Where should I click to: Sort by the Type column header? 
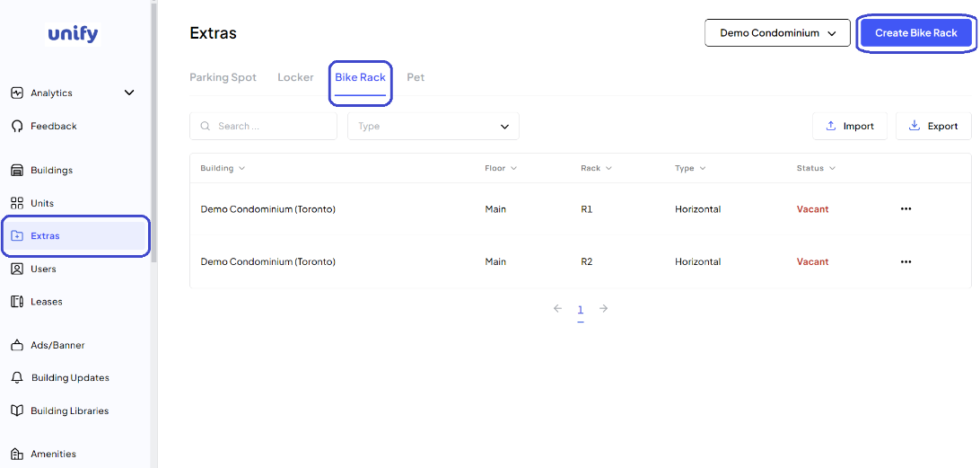[x=690, y=168]
